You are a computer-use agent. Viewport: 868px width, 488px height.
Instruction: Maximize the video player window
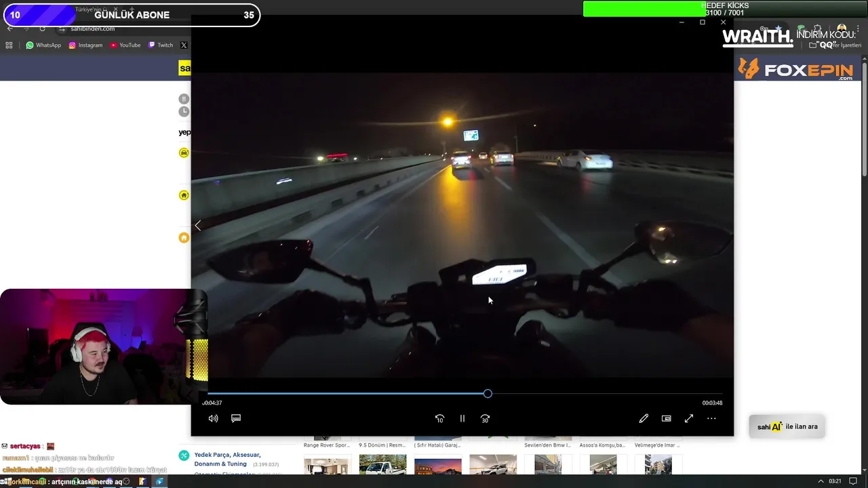click(x=703, y=22)
